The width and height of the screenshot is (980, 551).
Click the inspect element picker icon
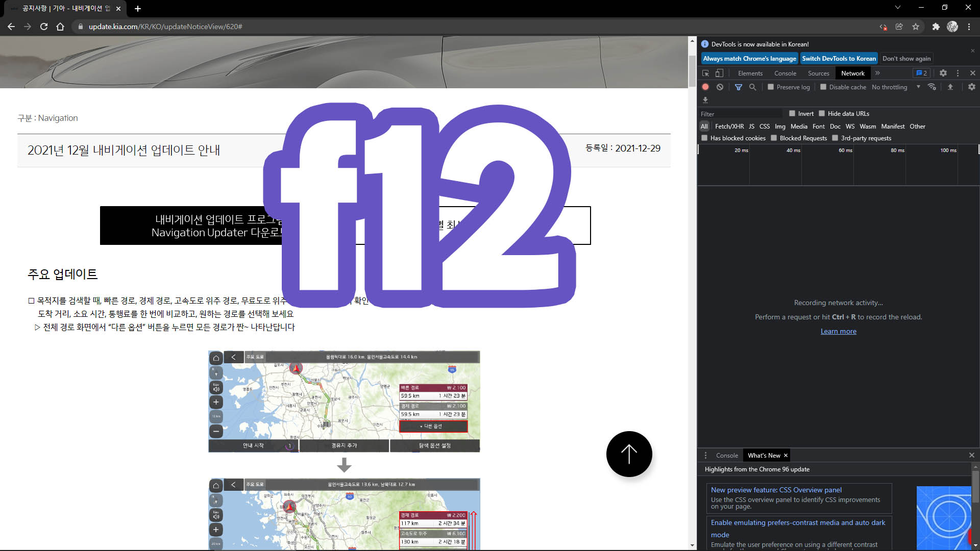coord(706,73)
